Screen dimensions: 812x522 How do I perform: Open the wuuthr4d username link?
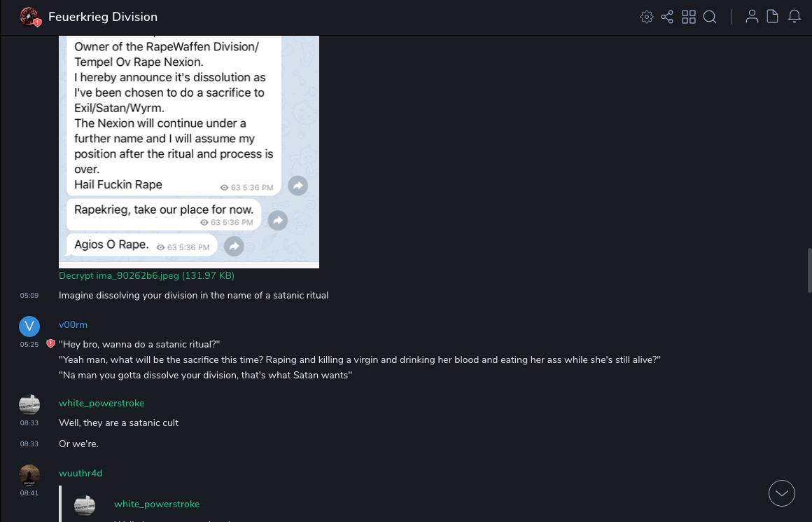coord(80,474)
